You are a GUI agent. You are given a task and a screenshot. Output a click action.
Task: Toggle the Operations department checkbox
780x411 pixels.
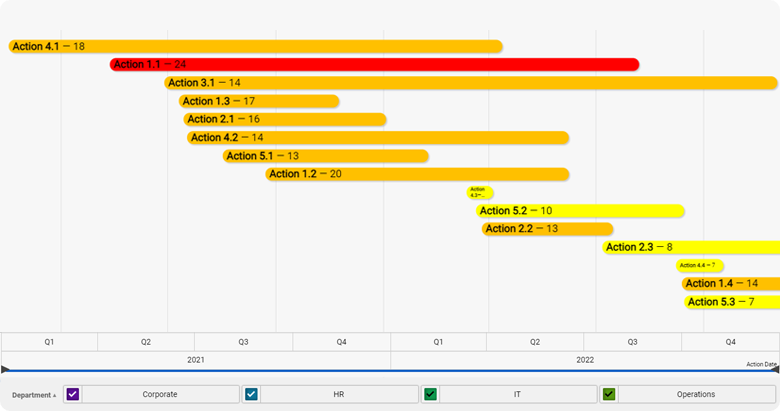tap(608, 394)
